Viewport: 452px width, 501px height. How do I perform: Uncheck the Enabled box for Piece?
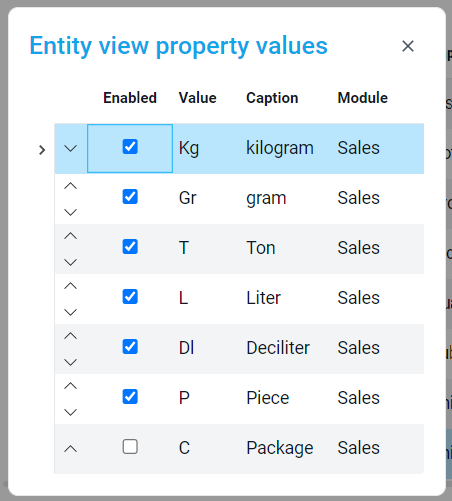point(130,397)
